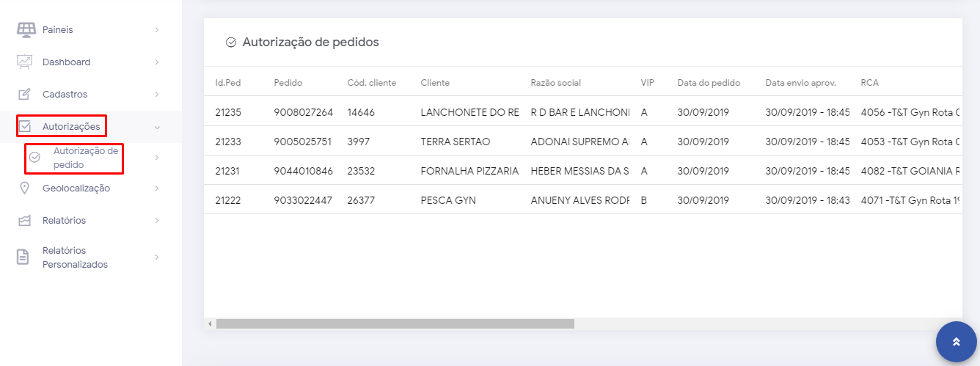The height and width of the screenshot is (366, 980).
Task: Expand the Relatórios Personalizados chevron
Action: 157,257
